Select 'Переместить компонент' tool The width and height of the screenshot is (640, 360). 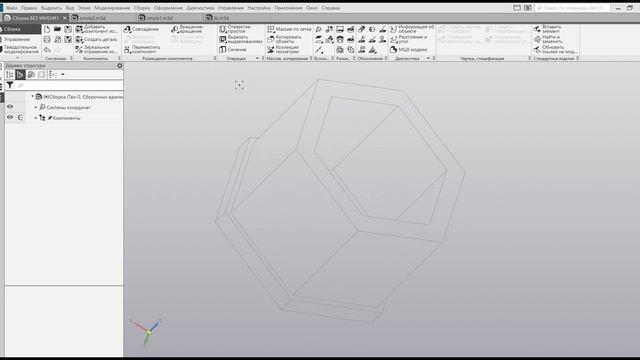(x=142, y=49)
